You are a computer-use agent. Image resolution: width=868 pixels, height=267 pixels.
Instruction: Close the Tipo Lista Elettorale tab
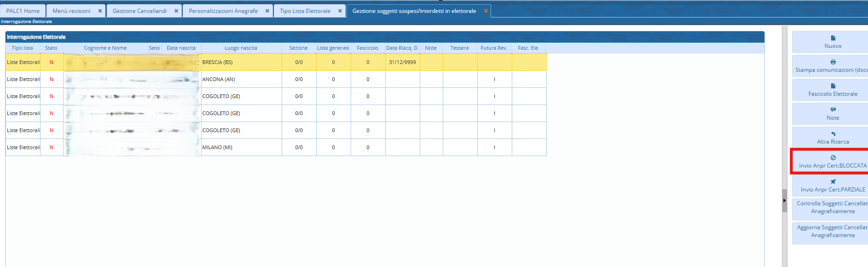click(340, 11)
